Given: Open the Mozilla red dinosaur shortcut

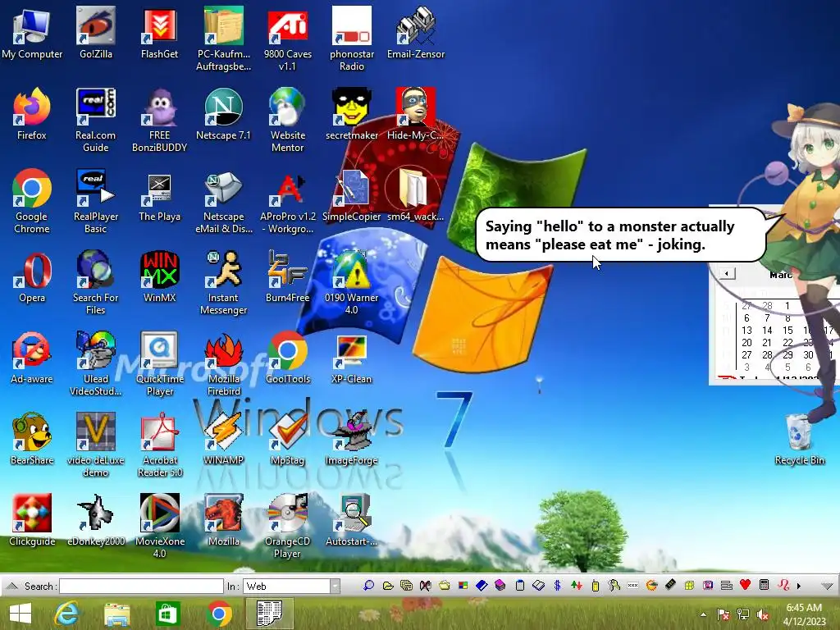Looking at the screenshot, I should (223, 520).
